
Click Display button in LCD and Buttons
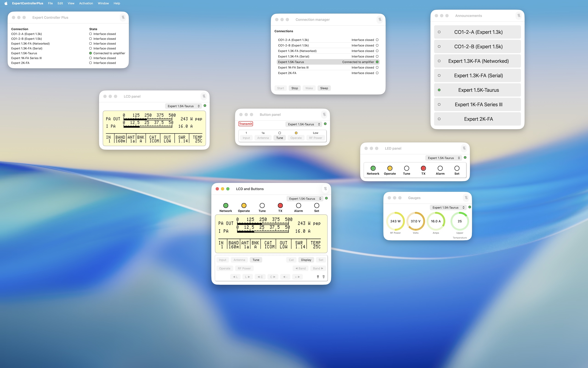coord(306,260)
